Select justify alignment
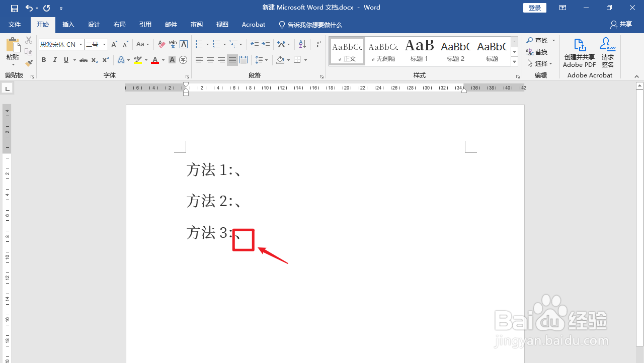Image resolution: width=644 pixels, height=363 pixels. click(x=232, y=60)
